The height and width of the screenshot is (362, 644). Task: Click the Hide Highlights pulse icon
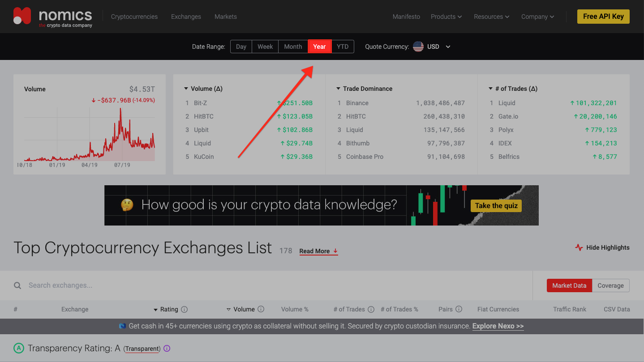(x=579, y=247)
